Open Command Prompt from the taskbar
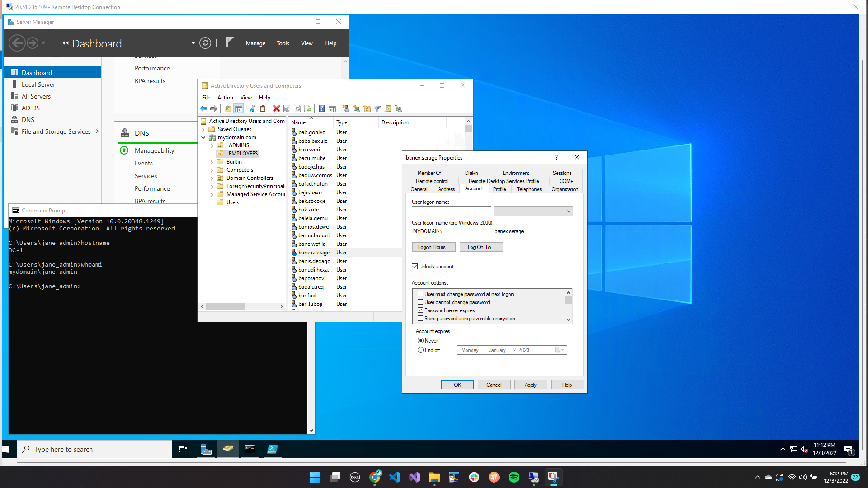The width and height of the screenshot is (868, 488). coord(250,449)
